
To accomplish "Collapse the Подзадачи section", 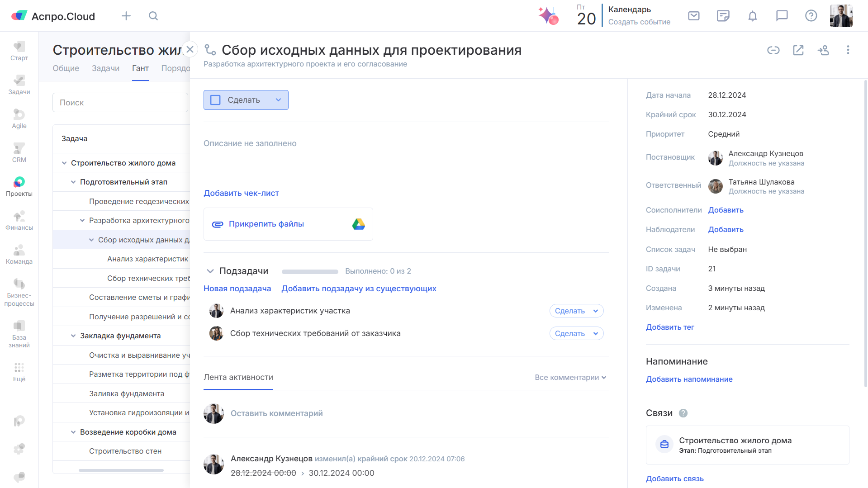I will (210, 271).
